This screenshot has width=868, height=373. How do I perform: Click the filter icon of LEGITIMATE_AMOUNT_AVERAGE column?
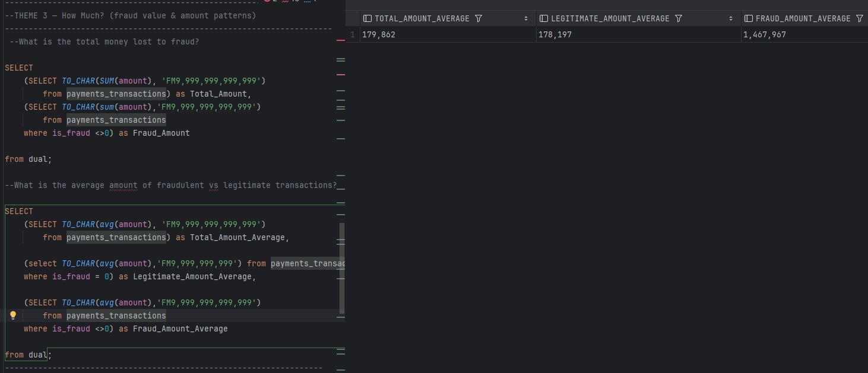[679, 19]
